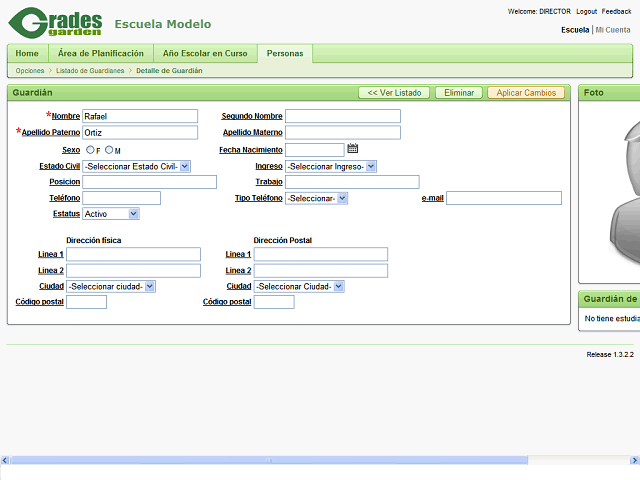640x480 pixels.
Task: Expand the Ingreso dropdown
Action: click(330, 166)
